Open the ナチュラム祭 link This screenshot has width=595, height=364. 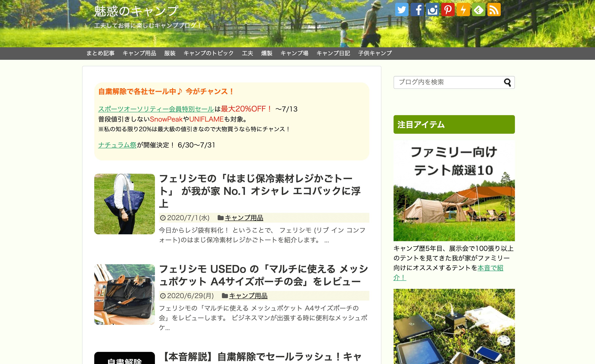pos(117,145)
